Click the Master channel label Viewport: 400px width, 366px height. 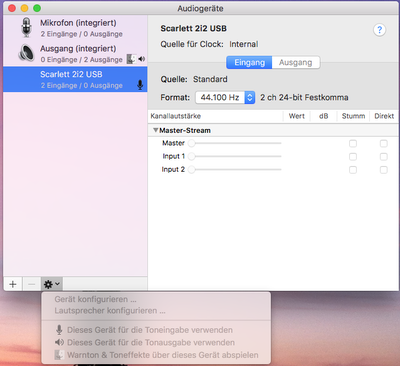click(x=173, y=143)
